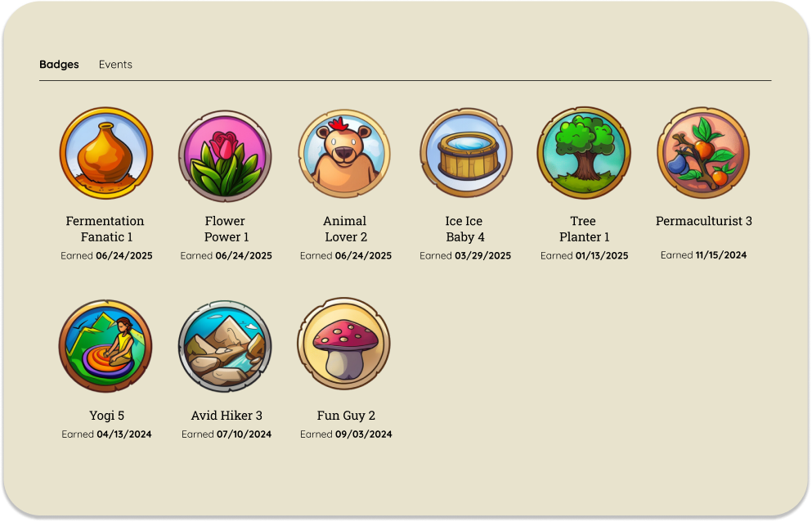This screenshot has height=522, width=812.
Task: Open the Animal Lover bear badge icon
Action: [x=344, y=154]
